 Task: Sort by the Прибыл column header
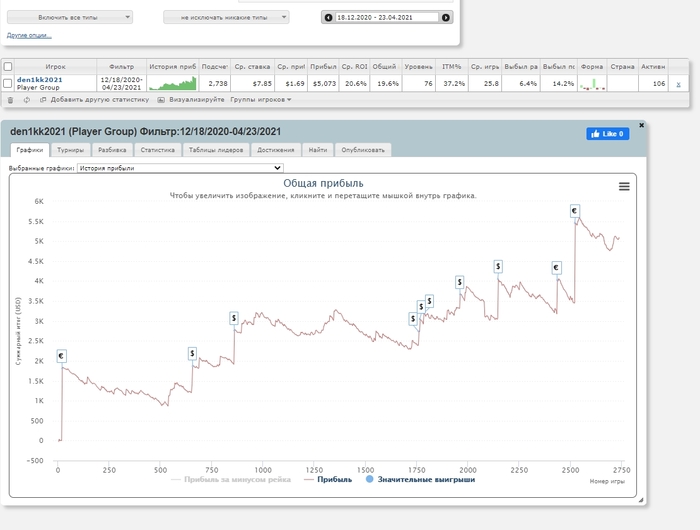[323, 67]
